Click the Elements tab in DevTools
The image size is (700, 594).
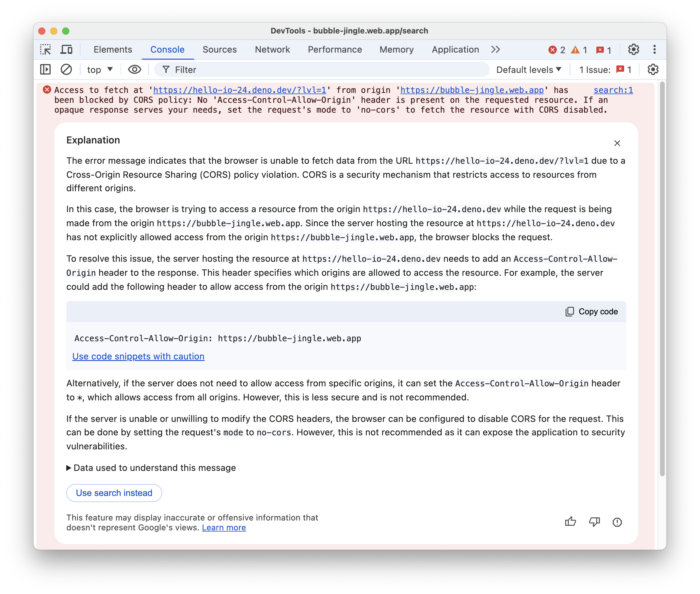pos(113,50)
